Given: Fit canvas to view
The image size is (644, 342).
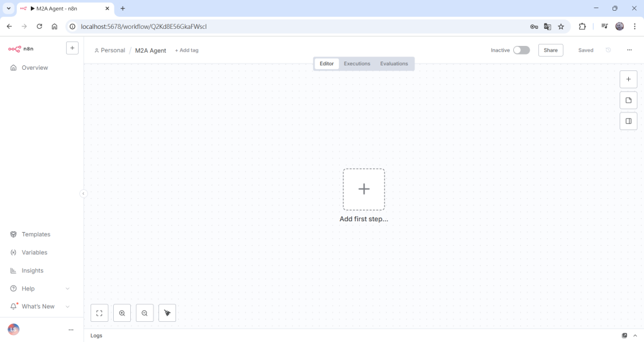Looking at the screenshot, I should (x=99, y=313).
